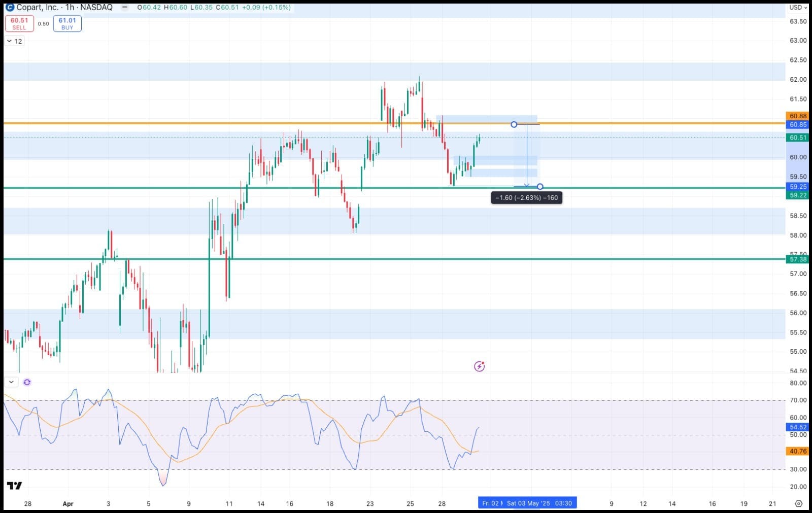Image resolution: width=812 pixels, height=513 pixels.
Task: Click the -1.60 (-2.63%) -160 measurement tooltip
Action: point(527,198)
